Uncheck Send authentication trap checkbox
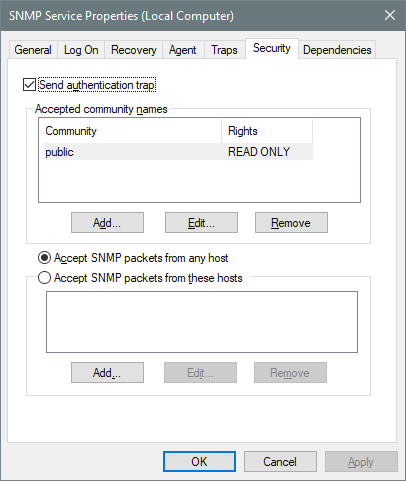The height and width of the screenshot is (481, 406). tap(29, 85)
